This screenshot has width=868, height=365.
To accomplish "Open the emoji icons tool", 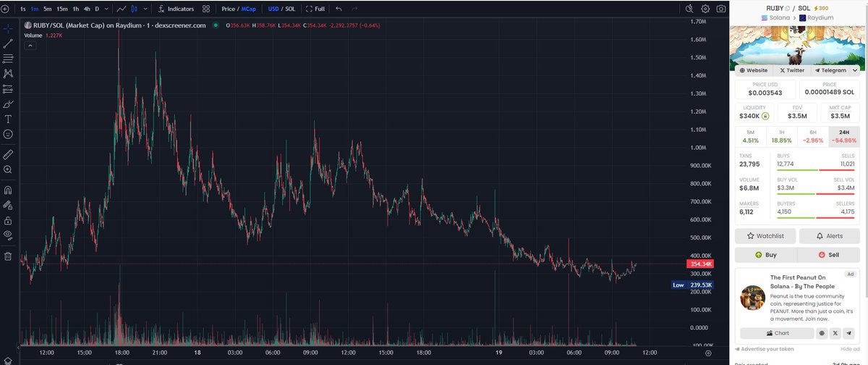I will 8,134.
